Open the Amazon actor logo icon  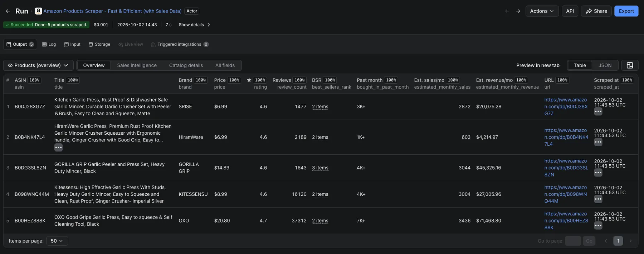tap(38, 11)
